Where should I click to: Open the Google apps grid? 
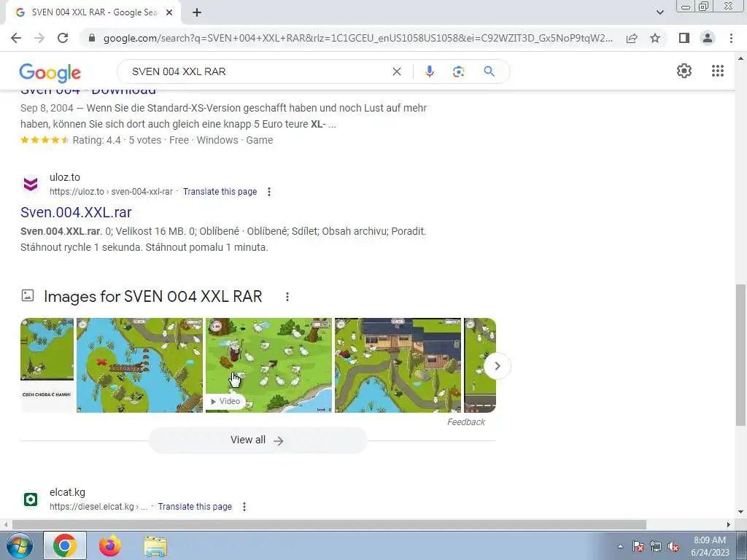point(718,71)
